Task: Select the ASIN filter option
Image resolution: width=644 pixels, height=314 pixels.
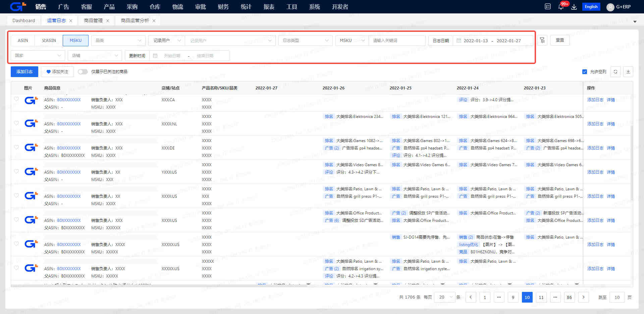Action: point(23,40)
